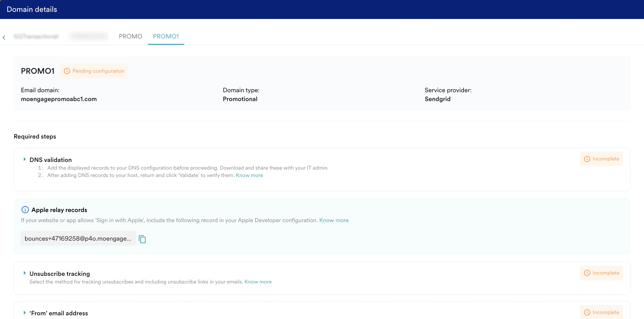Open Know more for DNS validation

click(x=249, y=175)
